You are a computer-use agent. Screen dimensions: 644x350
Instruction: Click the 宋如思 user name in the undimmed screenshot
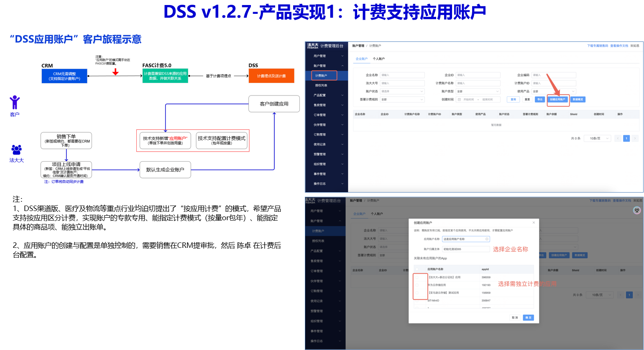click(635, 46)
